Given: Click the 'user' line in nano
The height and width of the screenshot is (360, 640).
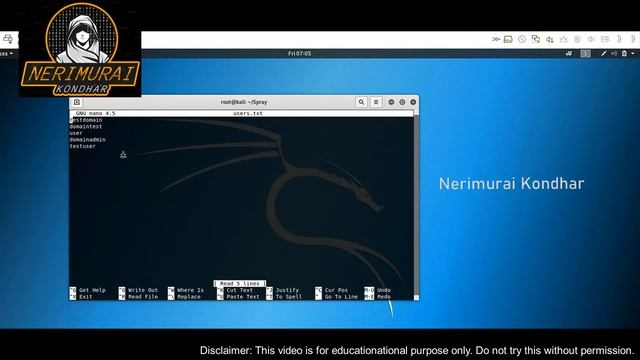Looking at the screenshot, I should pyautogui.click(x=76, y=133).
